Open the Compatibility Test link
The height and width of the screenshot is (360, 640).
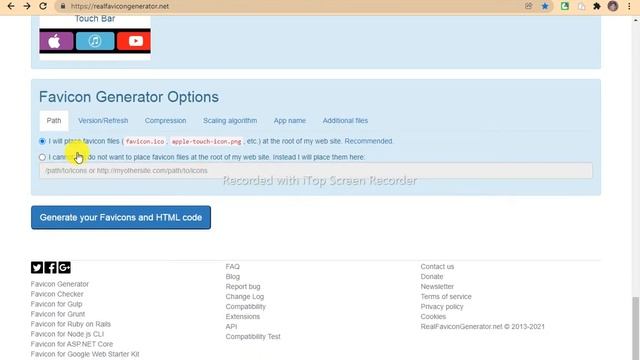point(253,336)
